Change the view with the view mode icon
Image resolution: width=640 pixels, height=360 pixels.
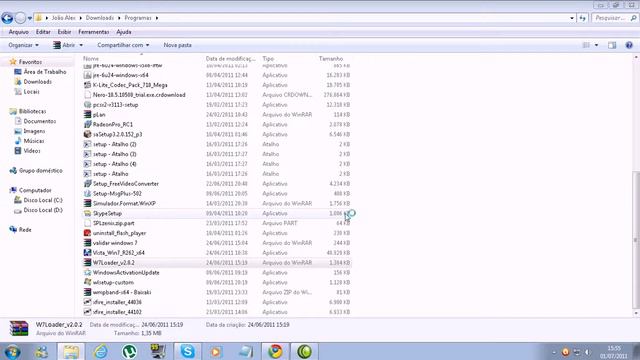[586, 45]
